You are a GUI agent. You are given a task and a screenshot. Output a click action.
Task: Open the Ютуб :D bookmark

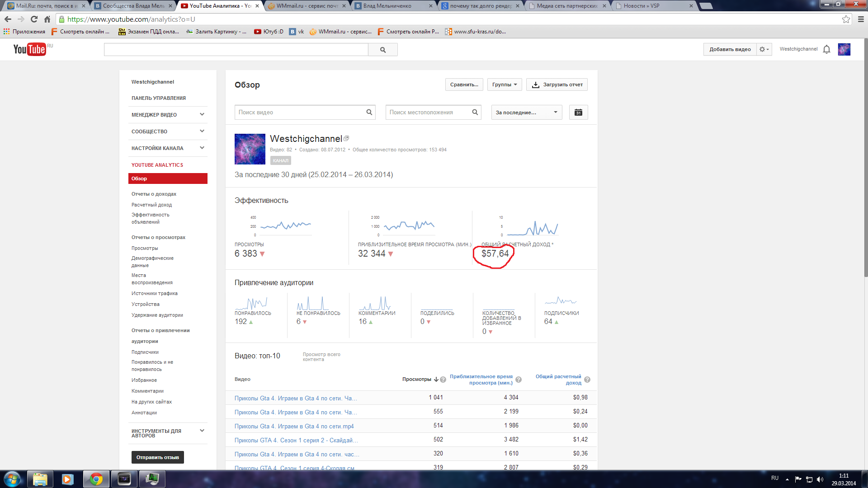pos(269,32)
